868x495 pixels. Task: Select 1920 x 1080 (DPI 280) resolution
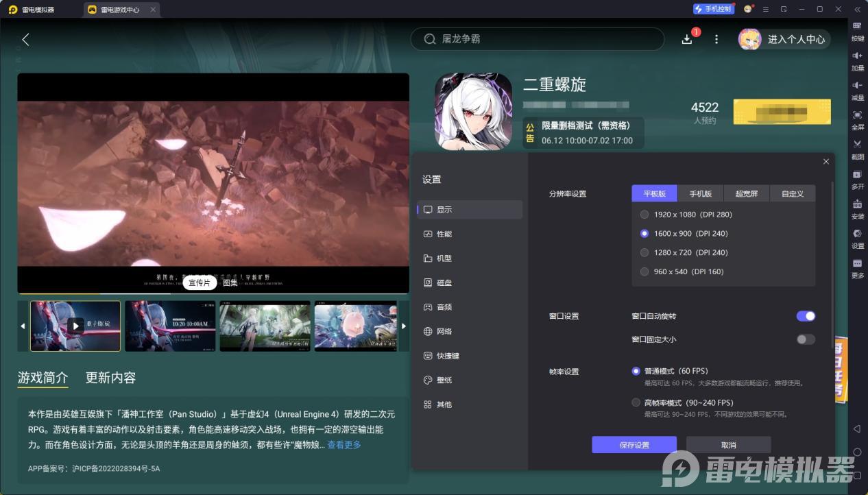(686, 215)
